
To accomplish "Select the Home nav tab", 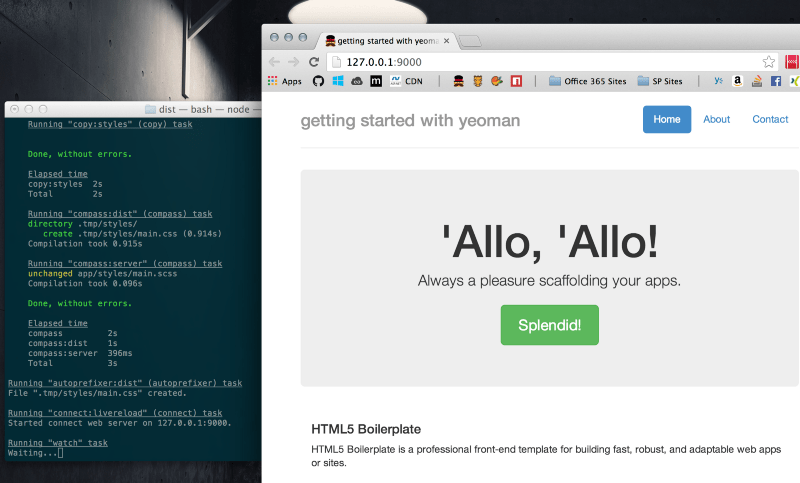I will coord(666,119).
